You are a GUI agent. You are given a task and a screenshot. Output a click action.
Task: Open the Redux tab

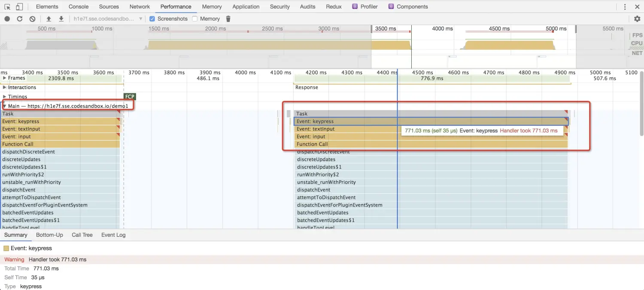coord(334,6)
